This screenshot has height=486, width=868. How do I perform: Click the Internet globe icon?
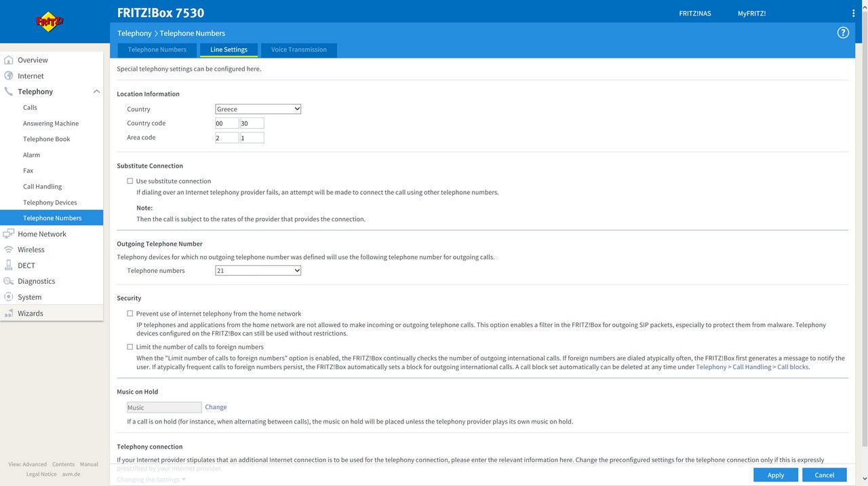coord(9,76)
